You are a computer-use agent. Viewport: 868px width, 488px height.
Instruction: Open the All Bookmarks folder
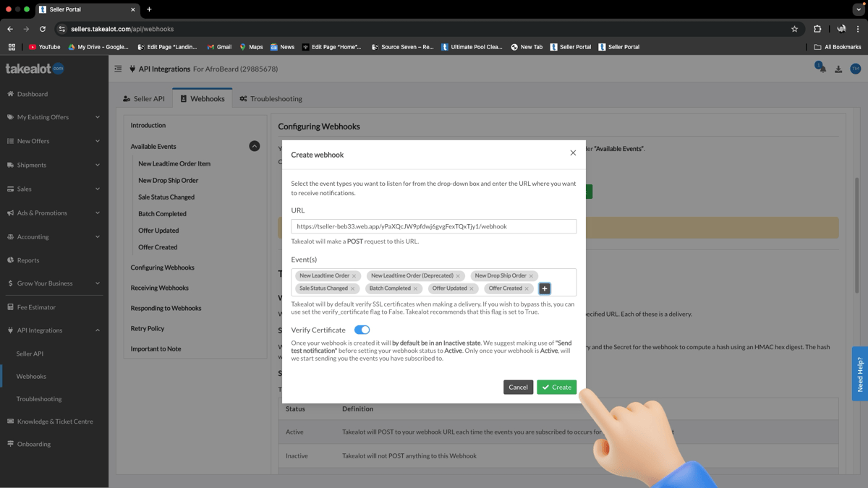pos(838,47)
